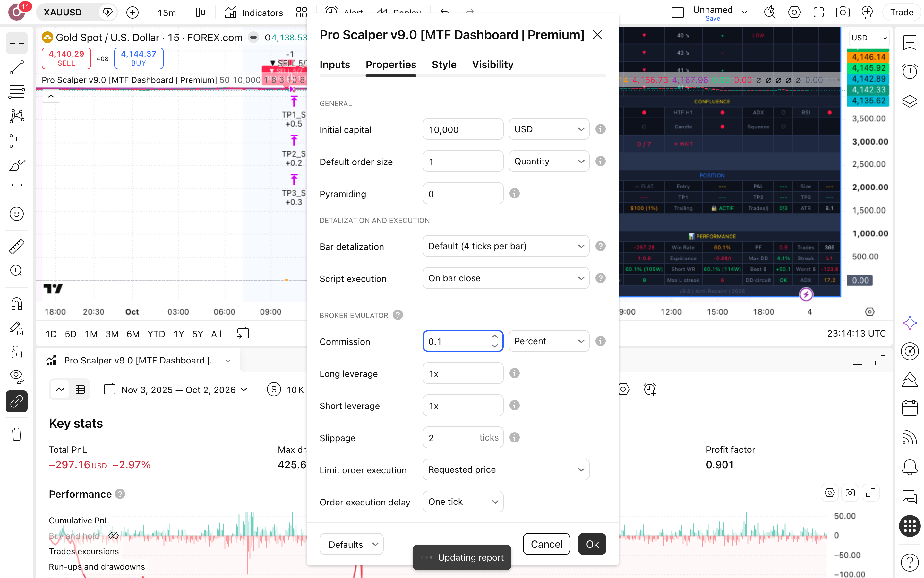Toggle lock all drawings tool

coord(16,353)
